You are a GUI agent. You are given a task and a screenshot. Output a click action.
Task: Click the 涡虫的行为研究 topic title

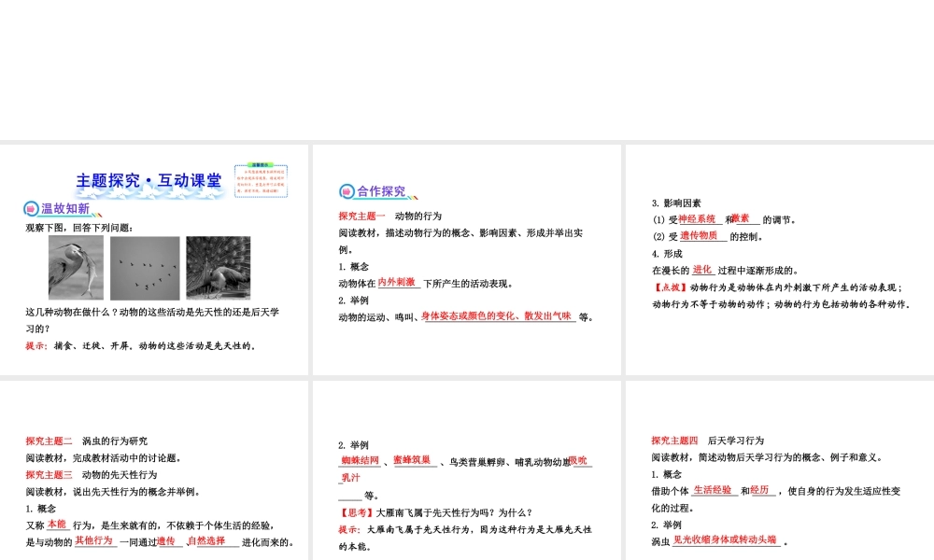click(114, 441)
